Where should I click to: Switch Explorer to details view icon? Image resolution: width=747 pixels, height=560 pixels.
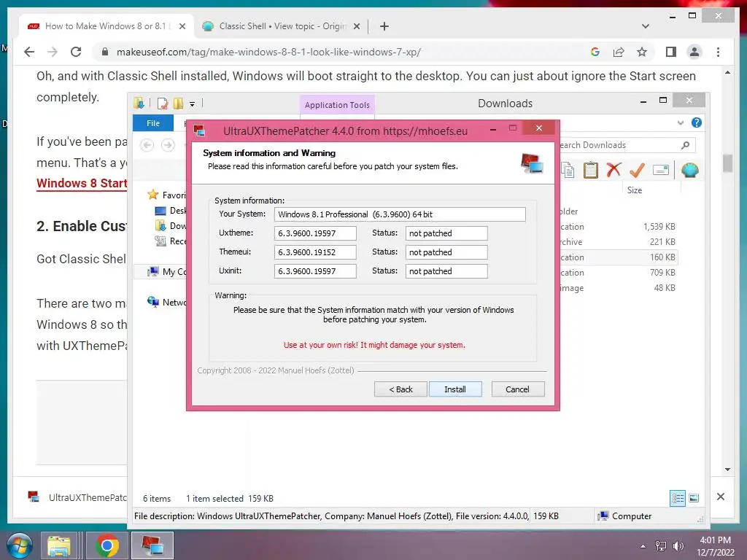pyautogui.click(x=678, y=498)
